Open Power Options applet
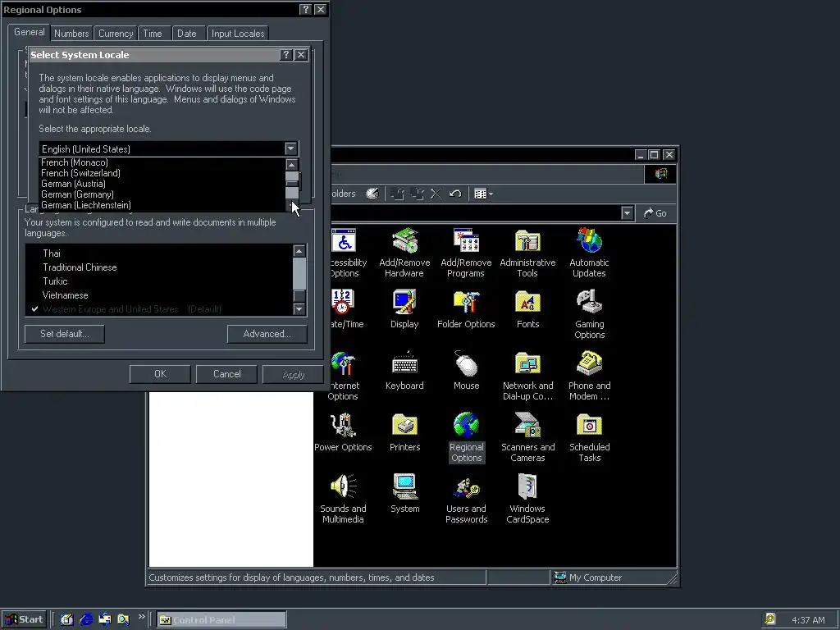Screen dimensions: 840x630 pyautogui.click(x=343, y=432)
